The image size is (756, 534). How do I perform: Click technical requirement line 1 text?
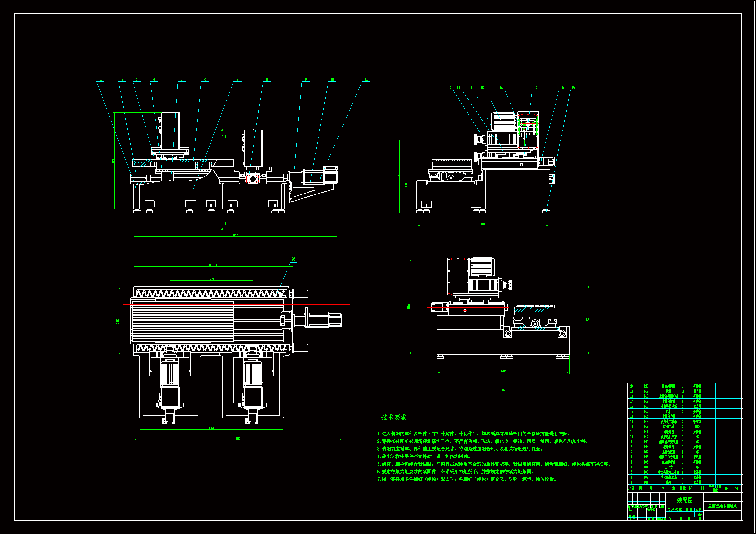[x=473, y=434]
